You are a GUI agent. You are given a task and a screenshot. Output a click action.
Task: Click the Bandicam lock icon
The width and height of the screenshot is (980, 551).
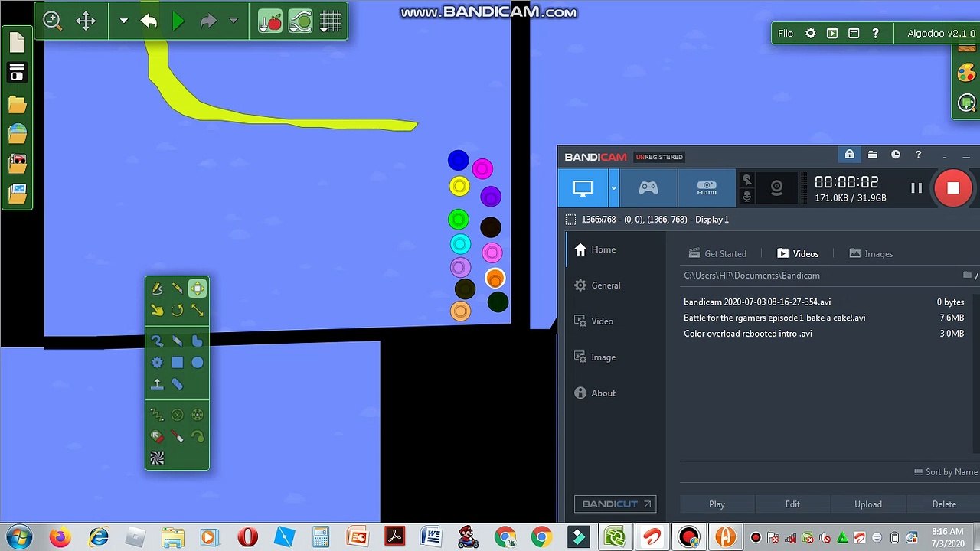point(849,155)
